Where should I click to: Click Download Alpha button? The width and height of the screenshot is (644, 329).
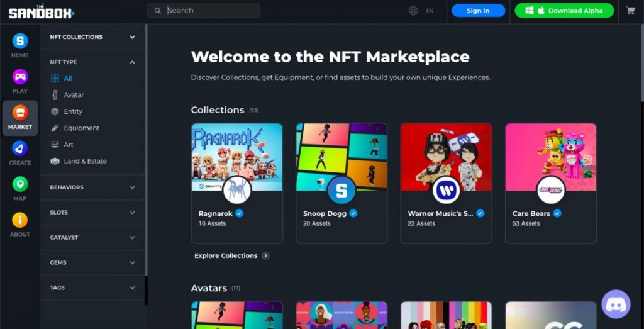(564, 11)
